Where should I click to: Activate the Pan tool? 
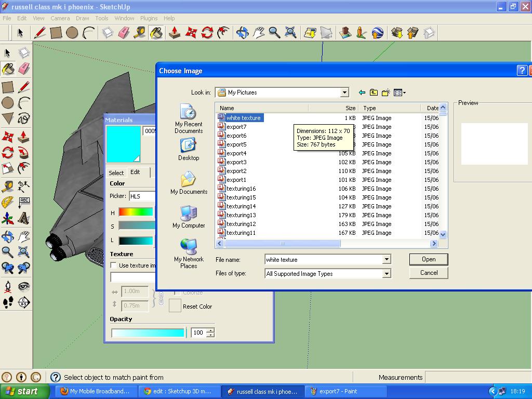point(24,236)
